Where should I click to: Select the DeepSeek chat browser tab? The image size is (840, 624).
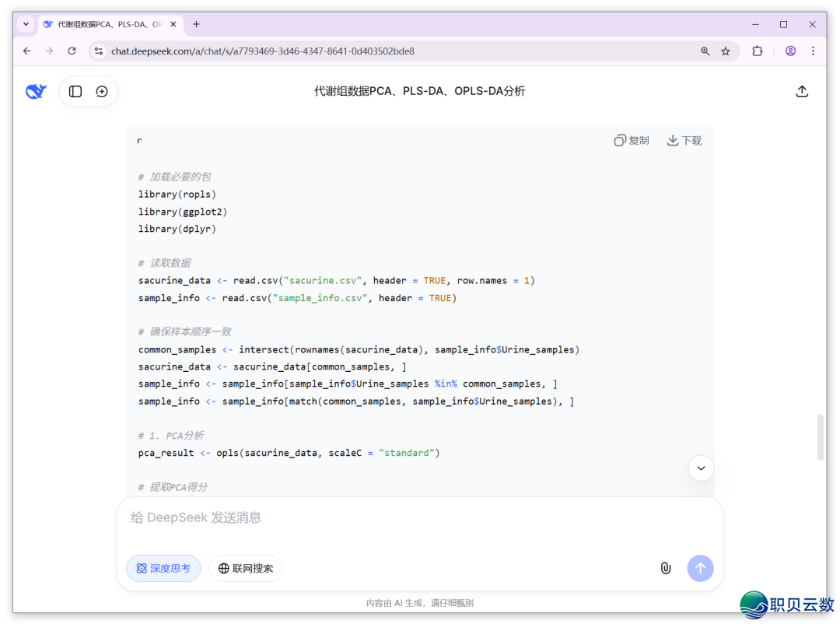(105, 24)
